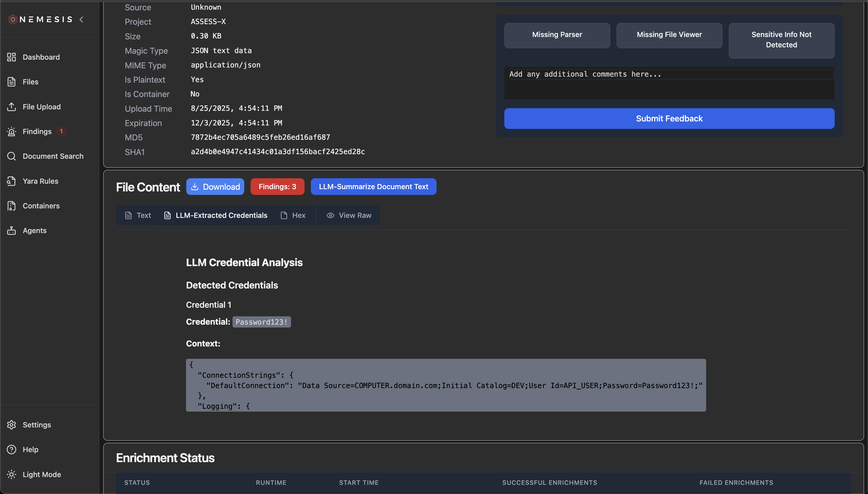Open Help from the sidebar
The width and height of the screenshot is (868, 494).
[30, 450]
